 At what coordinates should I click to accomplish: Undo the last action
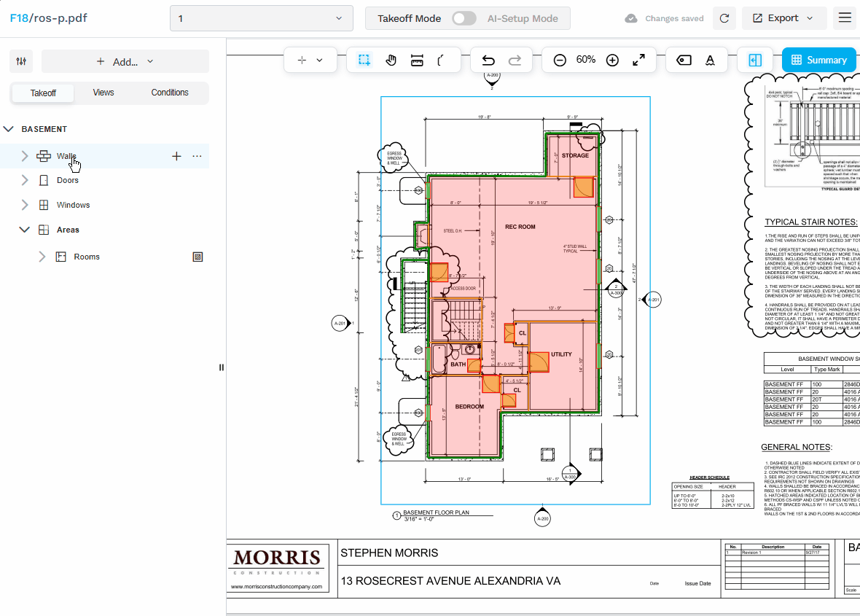click(488, 61)
